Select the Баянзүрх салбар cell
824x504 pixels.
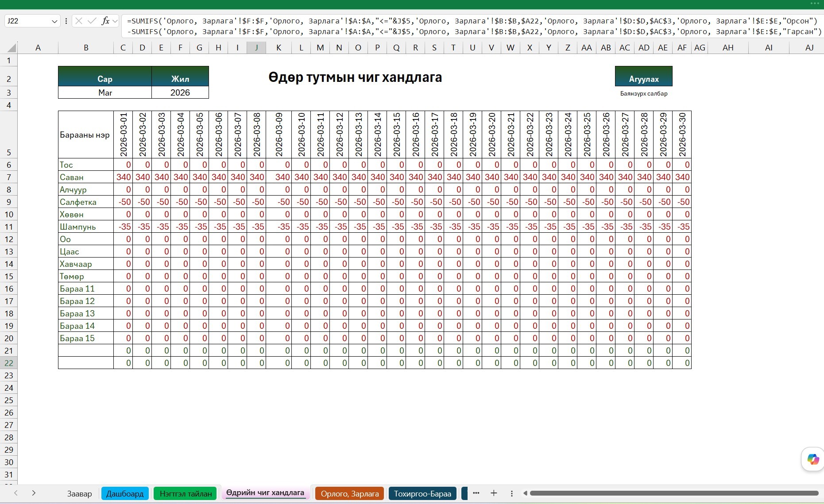click(644, 93)
